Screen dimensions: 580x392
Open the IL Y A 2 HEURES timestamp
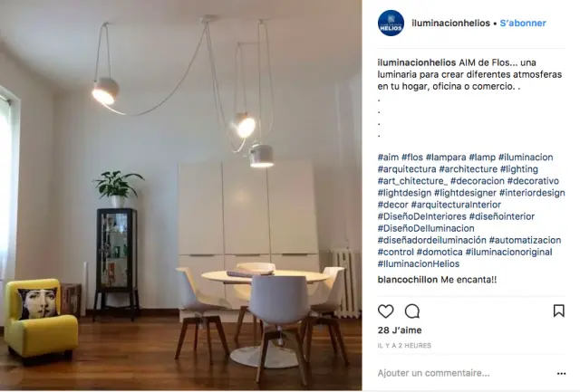pyautogui.click(x=404, y=346)
